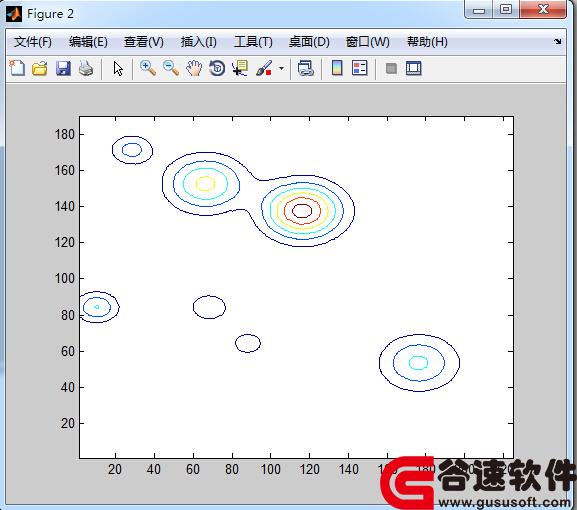Toggle the Insert Colorbar button

337,68
